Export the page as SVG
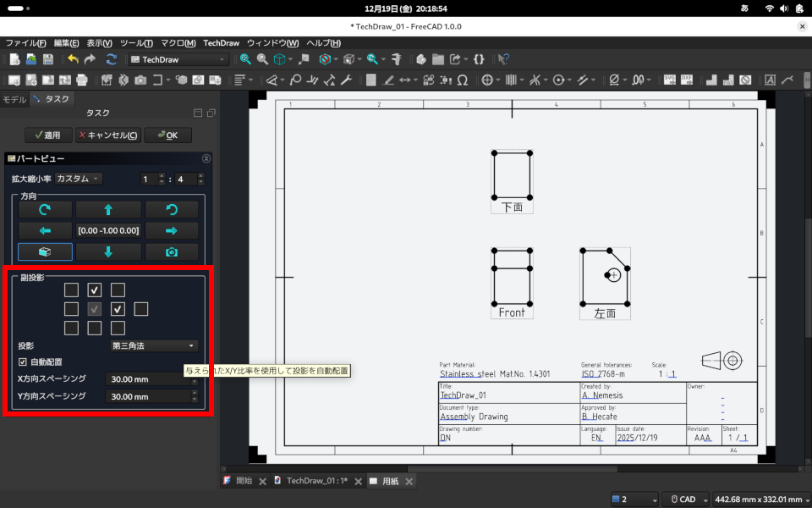Screen dimensions: 812x508 [670, 80]
